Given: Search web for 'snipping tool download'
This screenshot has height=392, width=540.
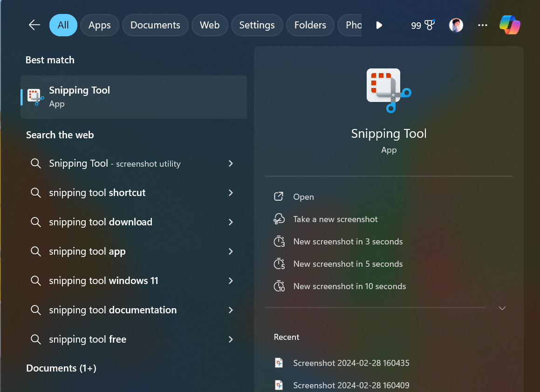Looking at the screenshot, I should click(101, 222).
